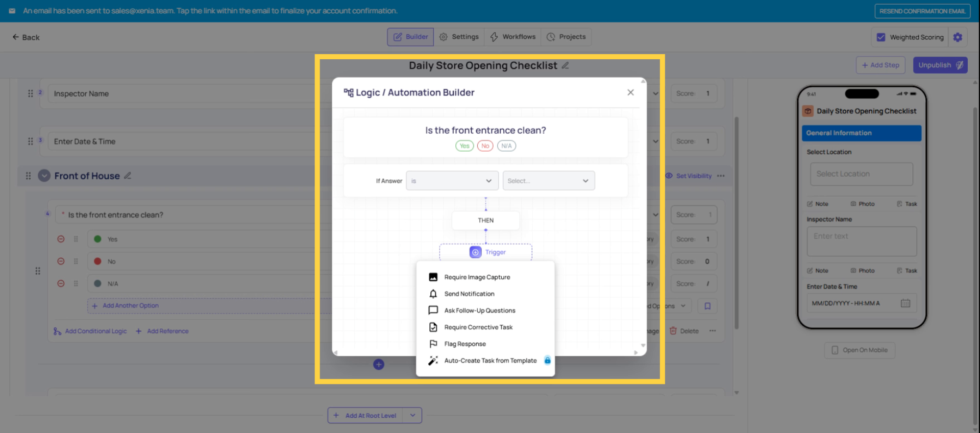Remove the Yes answer option
The width and height of the screenshot is (980, 433).
coord(61,239)
